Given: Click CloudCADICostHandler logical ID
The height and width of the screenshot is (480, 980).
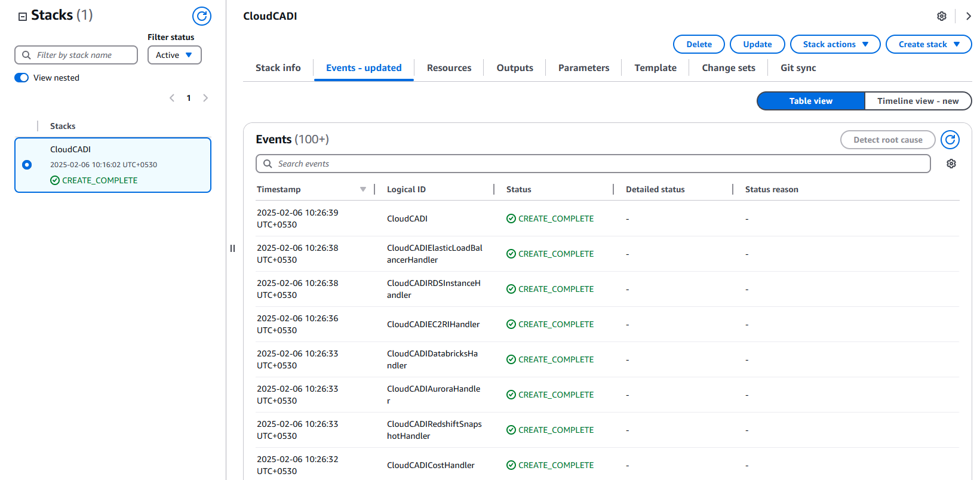Looking at the screenshot, I should pos(431,465).
